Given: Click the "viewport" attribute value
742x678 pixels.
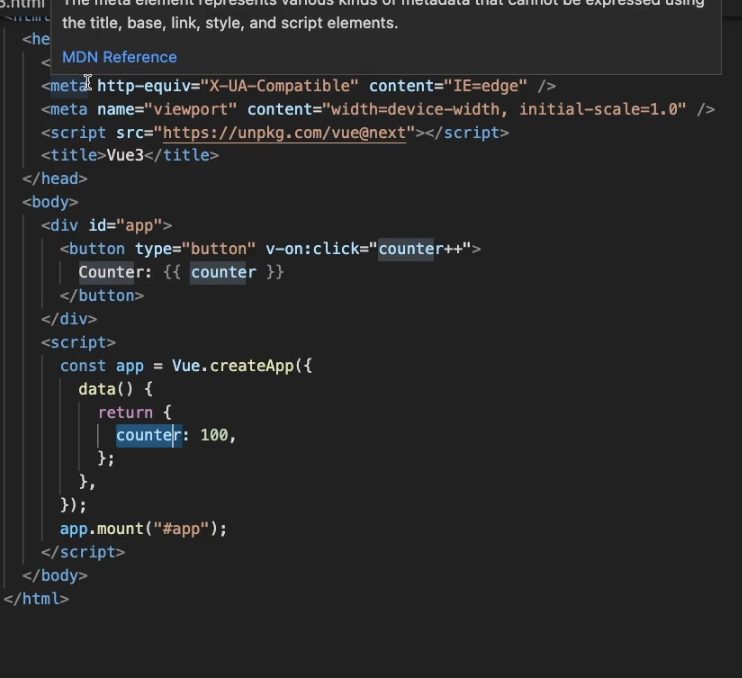Looking at the screenshot, I should coord(191,109).
